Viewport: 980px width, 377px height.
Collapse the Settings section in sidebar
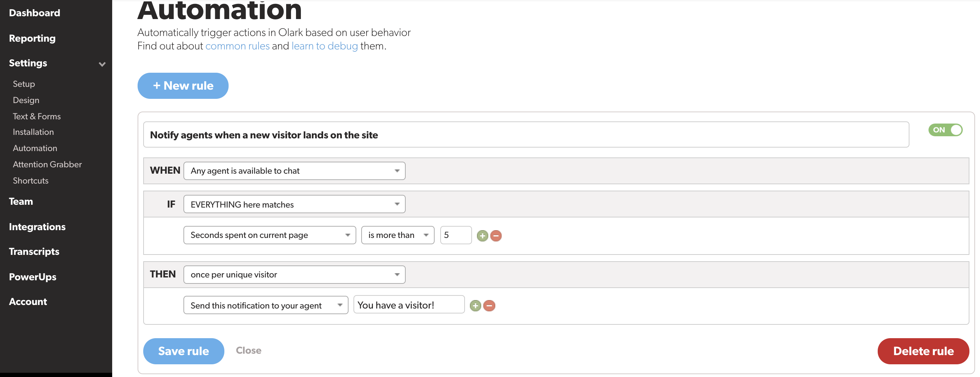pyautogui.click(x=102, y=64)
